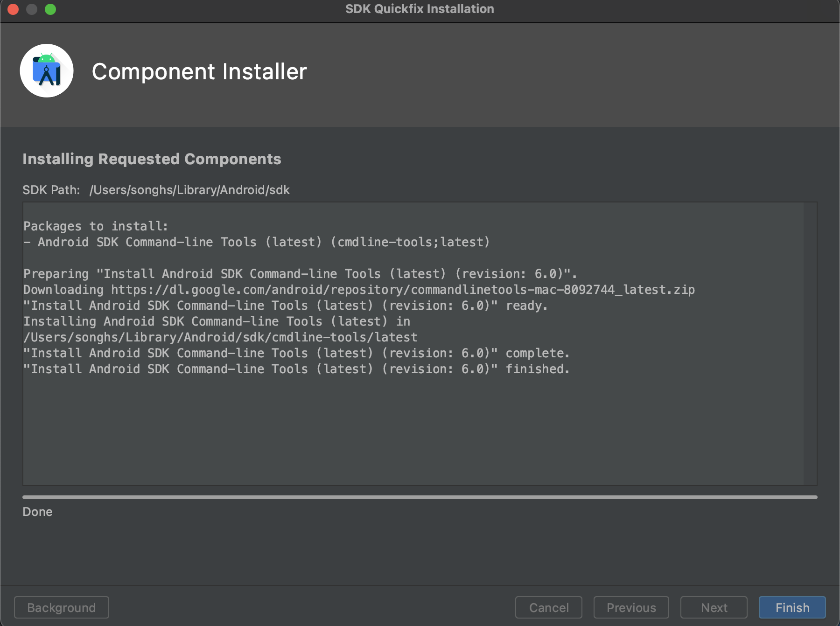Click the cmdline-tools/latest install path line
Image resolution: width=840 pixels, height=626 pixels.
(221, 337)
